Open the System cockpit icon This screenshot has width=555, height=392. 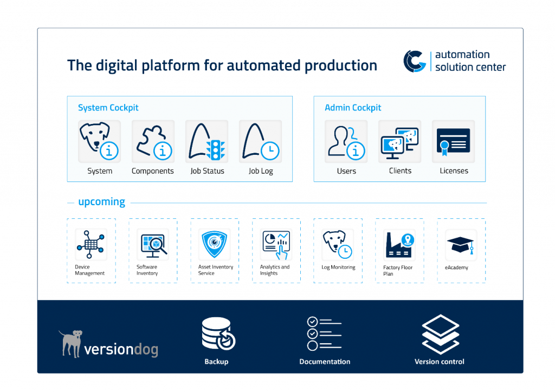[x=99, y=142]
